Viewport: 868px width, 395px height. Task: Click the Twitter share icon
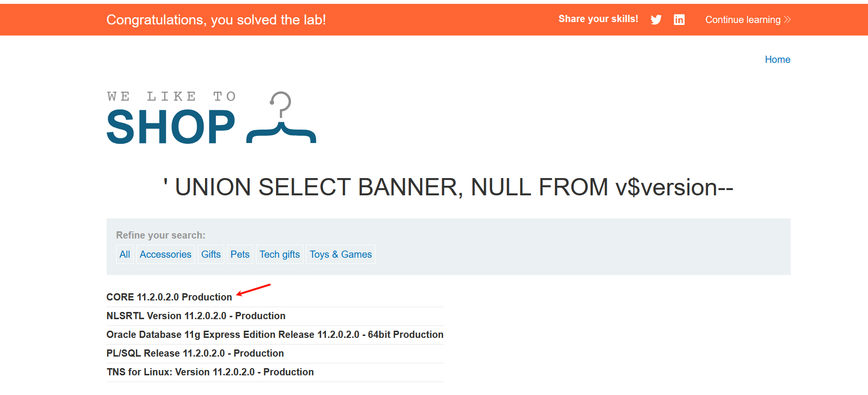(x=656, y=20)
